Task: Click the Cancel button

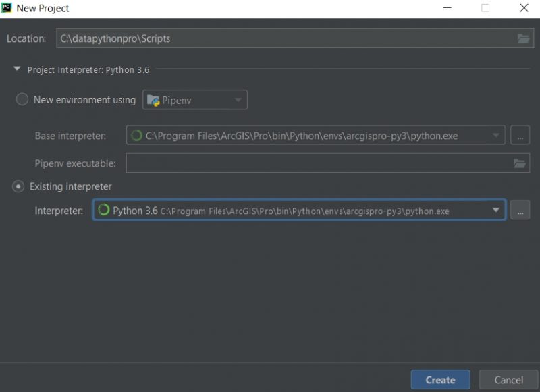Action: point(508,379)
